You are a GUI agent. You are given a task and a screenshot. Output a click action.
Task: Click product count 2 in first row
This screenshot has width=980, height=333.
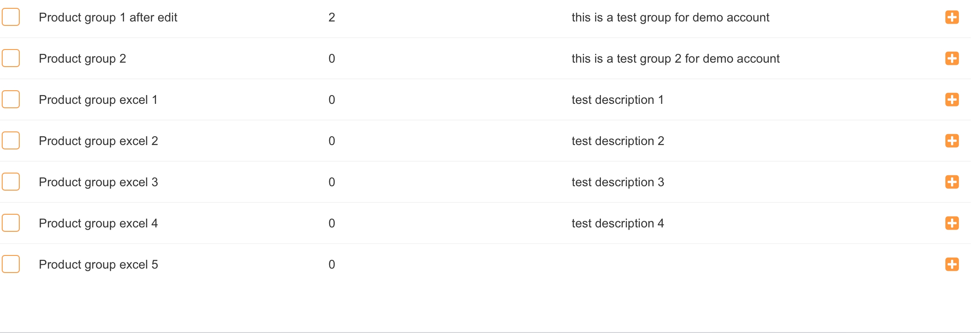coord(332,18)
